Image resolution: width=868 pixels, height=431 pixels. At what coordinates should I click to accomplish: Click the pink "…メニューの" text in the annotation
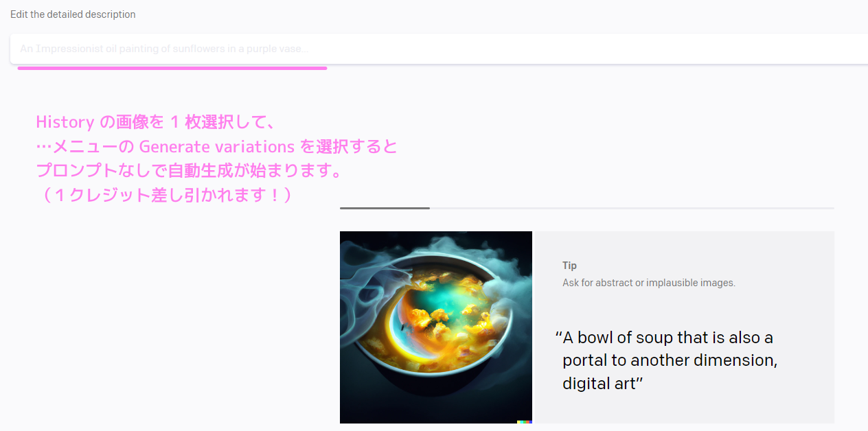85,147
